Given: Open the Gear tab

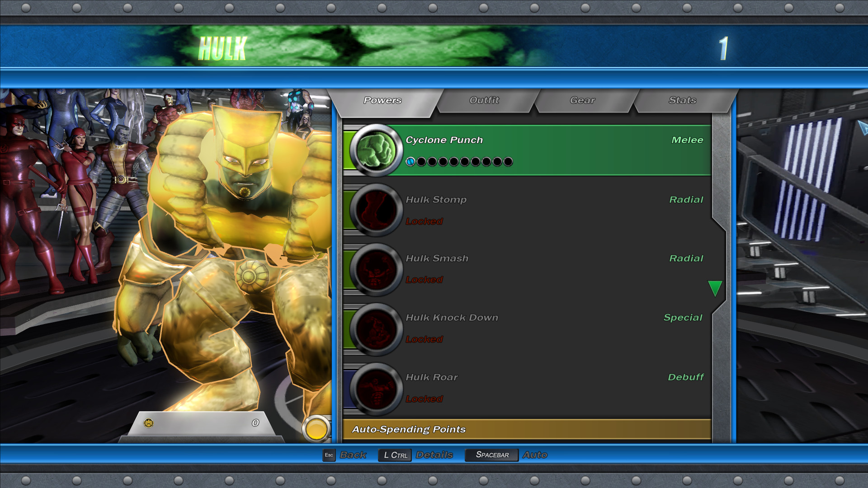Looking at the screenshot, I should tap(583, 100).
